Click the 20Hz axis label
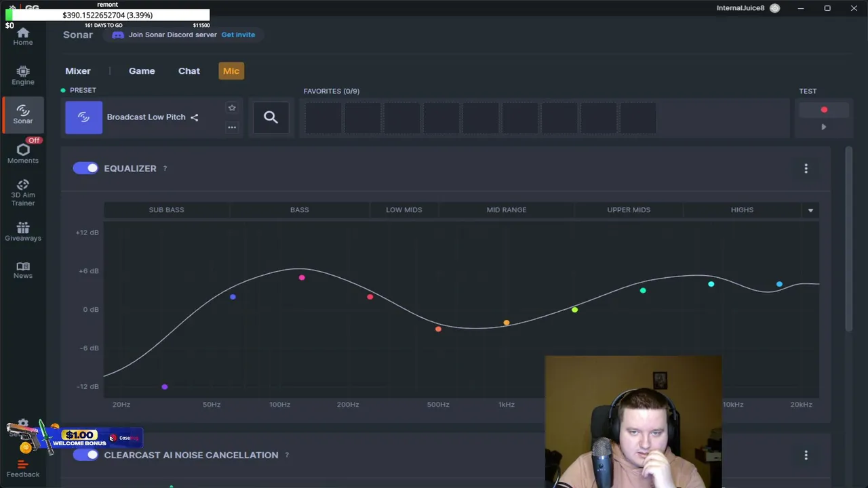 [x=121, y=405]
